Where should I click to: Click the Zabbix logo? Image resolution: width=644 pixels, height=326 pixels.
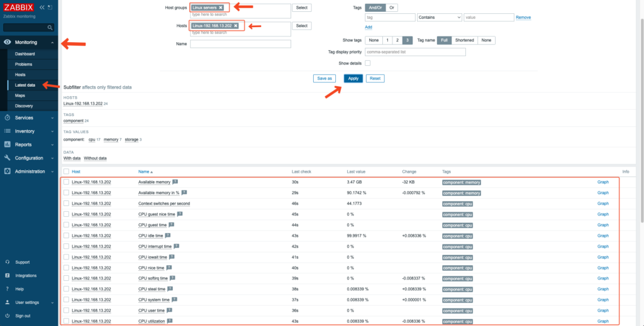coord(18,8)
